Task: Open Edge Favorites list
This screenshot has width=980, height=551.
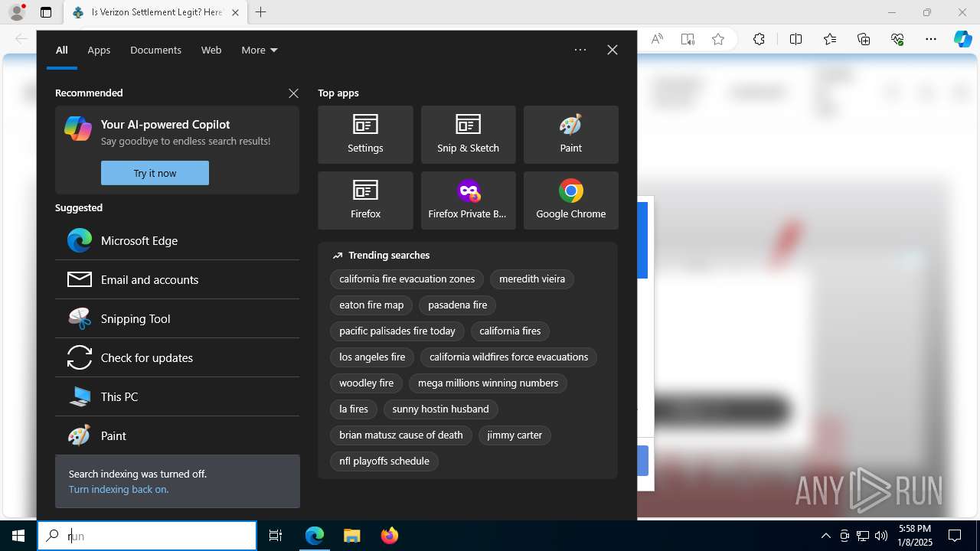Action: pos(830,39)
